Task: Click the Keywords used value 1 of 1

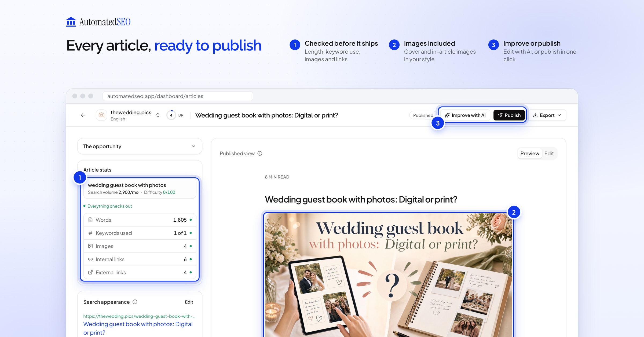Action: point(180,233)
